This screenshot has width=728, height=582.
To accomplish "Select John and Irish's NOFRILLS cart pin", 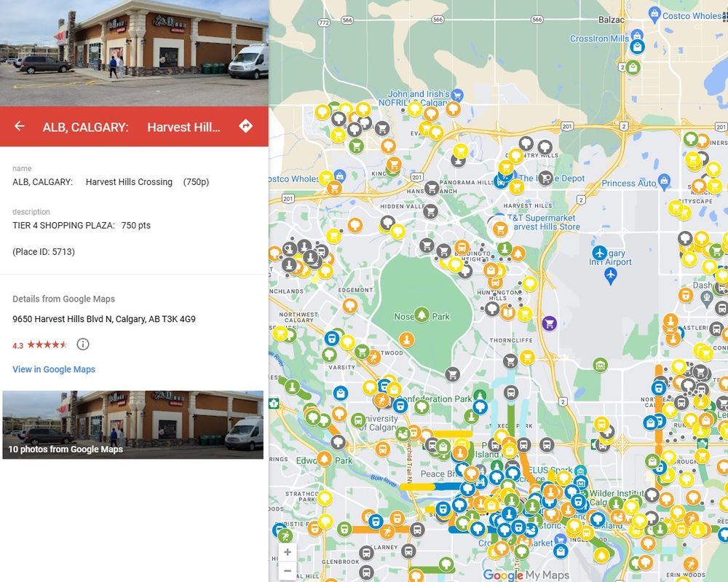I will (x=457, y=95).
